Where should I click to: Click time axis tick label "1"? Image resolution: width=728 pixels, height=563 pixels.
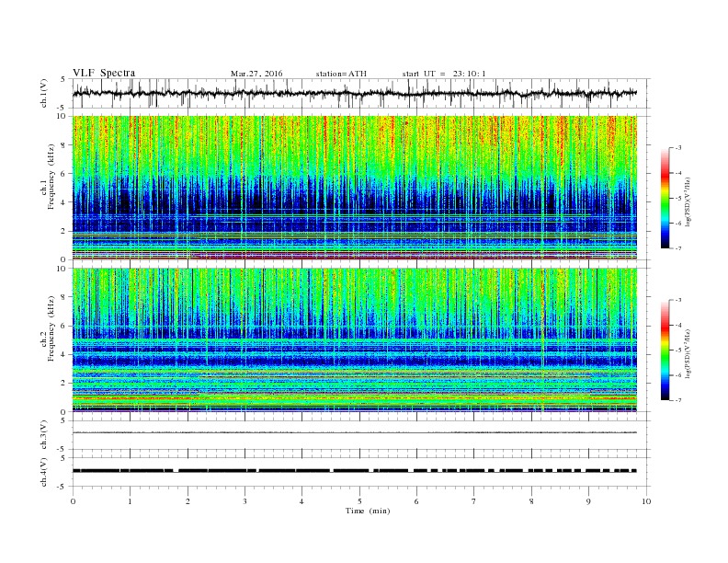pos(130,501)
